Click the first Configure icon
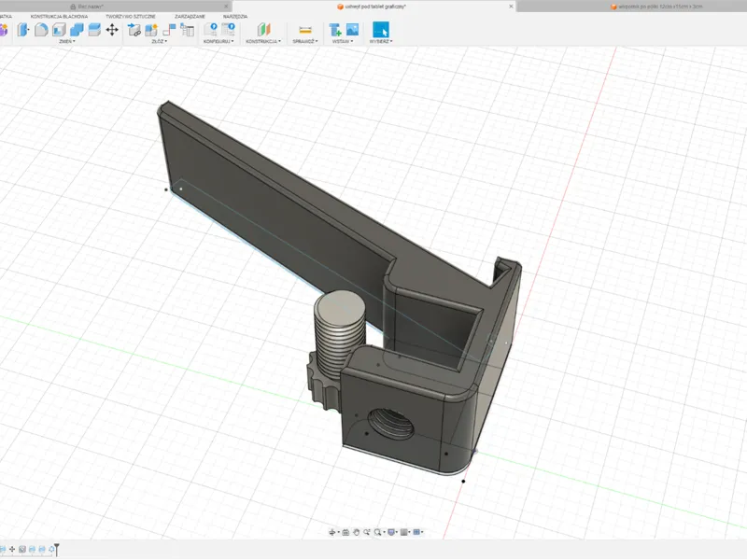The width and height of the screenshot is (747, 560). [211, 30]
